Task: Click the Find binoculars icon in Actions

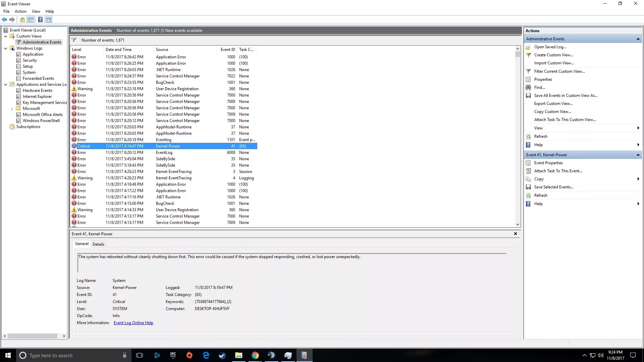Action: 528,87
